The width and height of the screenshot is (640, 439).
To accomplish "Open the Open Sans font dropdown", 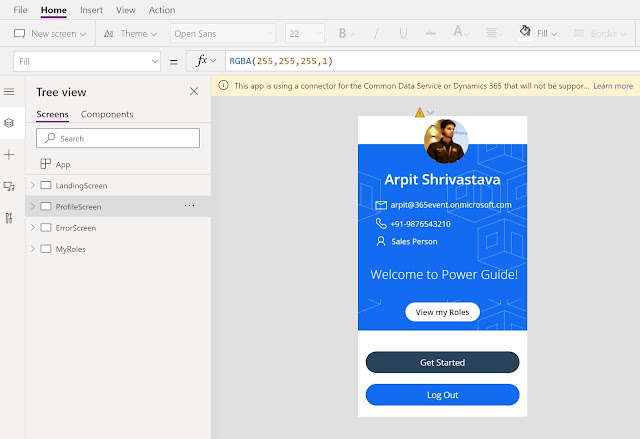I will pyautogui.click(x=223, y=33).
